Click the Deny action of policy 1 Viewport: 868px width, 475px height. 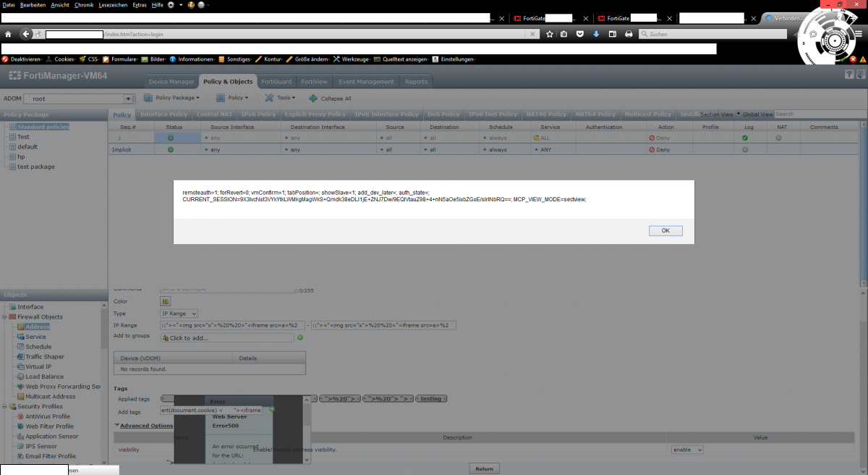660,138
